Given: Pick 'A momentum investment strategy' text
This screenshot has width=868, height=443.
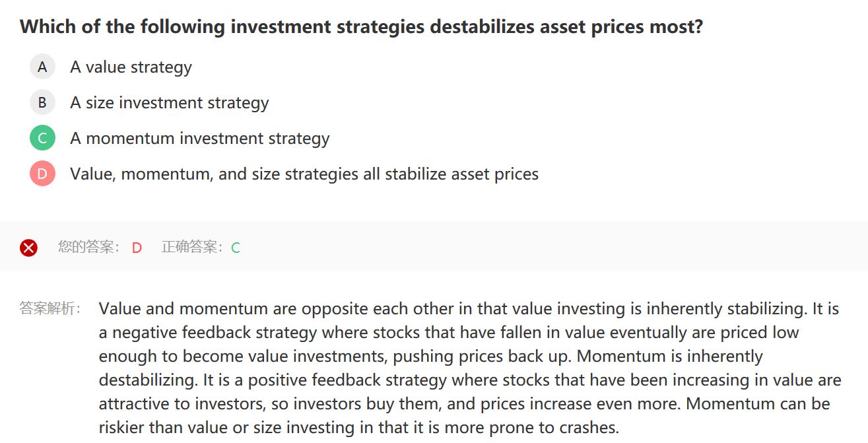Looking at the screenshot, I should tap(200, 138).
